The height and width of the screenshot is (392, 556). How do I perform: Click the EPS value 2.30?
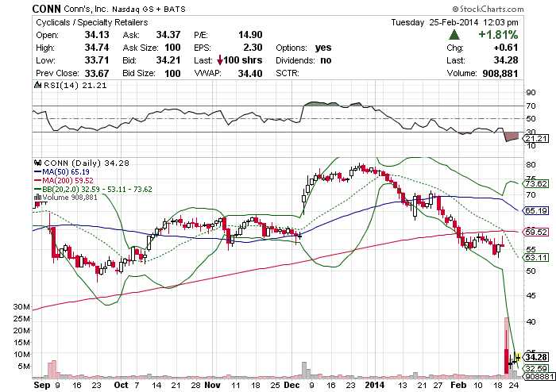[x=253, y=48]
